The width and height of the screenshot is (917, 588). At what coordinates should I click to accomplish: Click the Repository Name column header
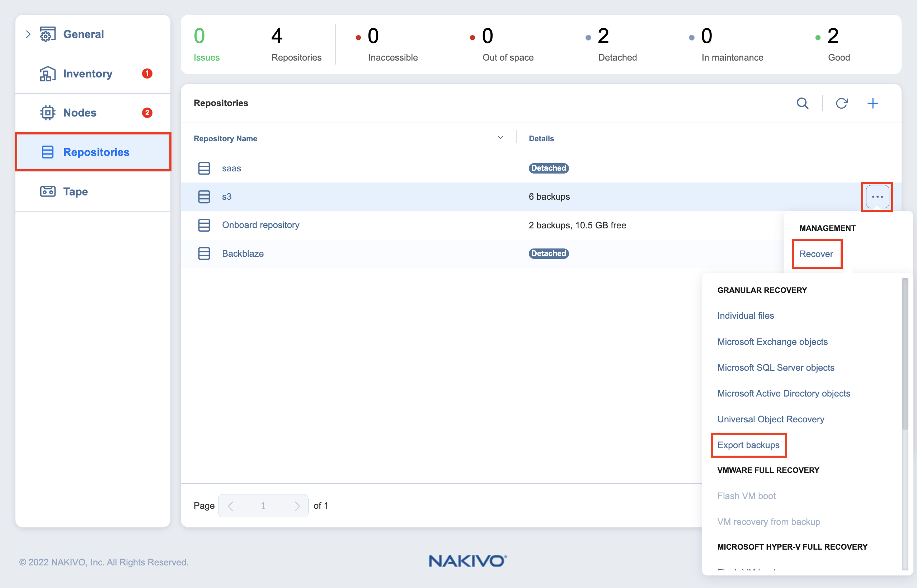(x=225, y=139)
